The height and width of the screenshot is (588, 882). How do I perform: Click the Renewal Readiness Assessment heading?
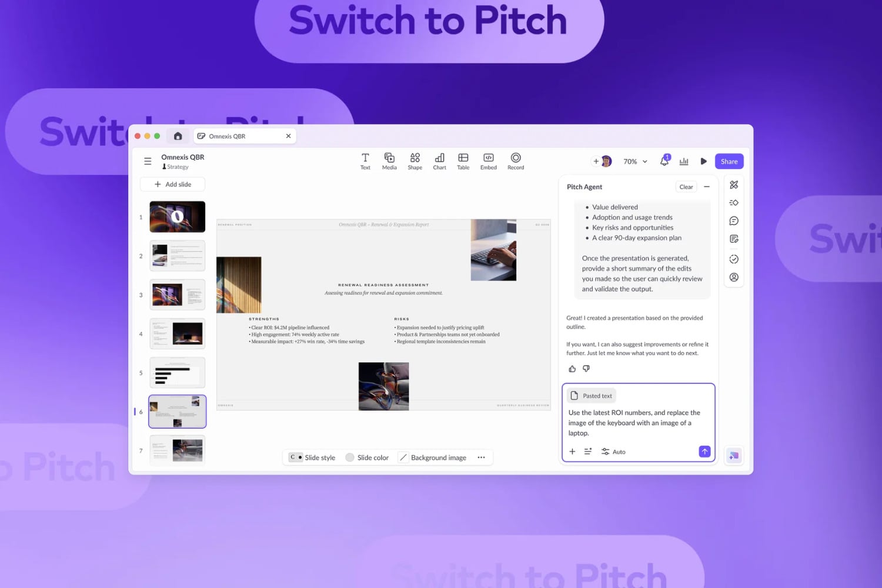[x=383, y=285]
